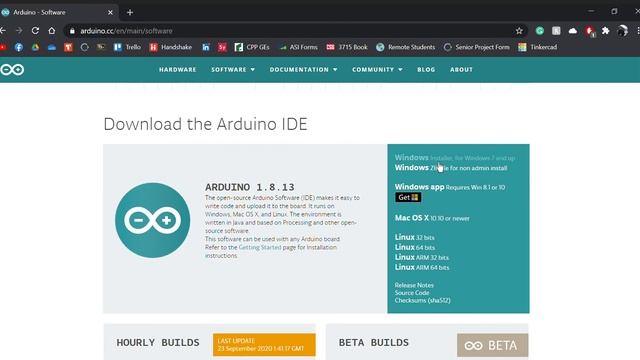Screen dimensions: 640x360
Task: Open the 3715 Book bookmark
Action: pyautogui.click(x=347, y=47)
